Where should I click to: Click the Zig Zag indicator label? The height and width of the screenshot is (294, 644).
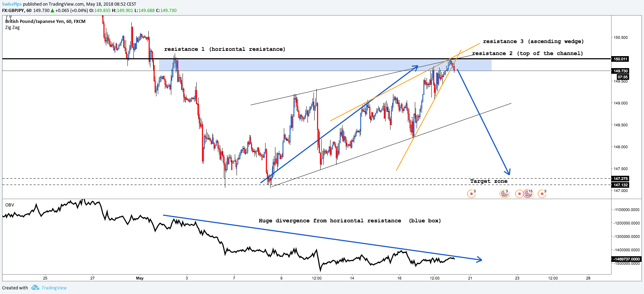(x=12, y=28)
